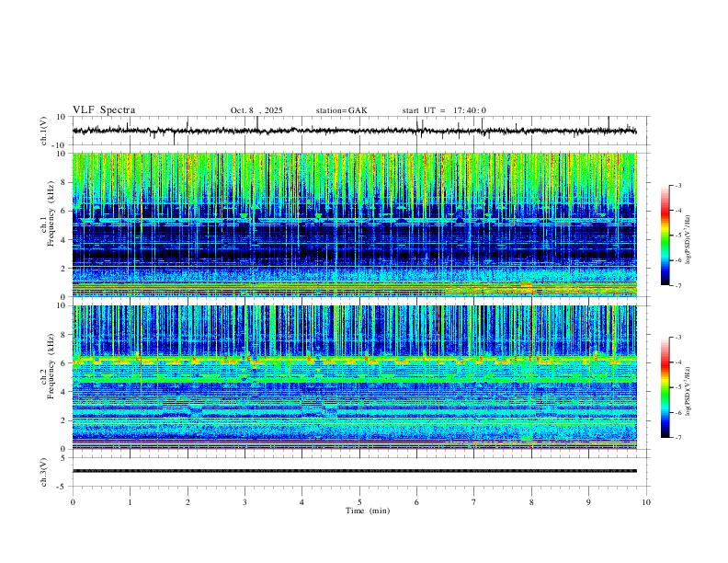
Task: Click the "-5" tick on the ch.3(V) axis
Action: 62,487
